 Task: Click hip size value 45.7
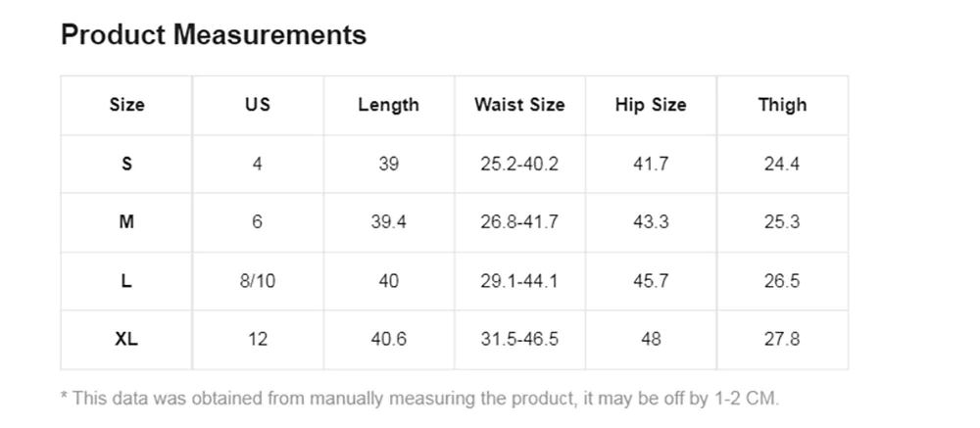pos(651,280)
